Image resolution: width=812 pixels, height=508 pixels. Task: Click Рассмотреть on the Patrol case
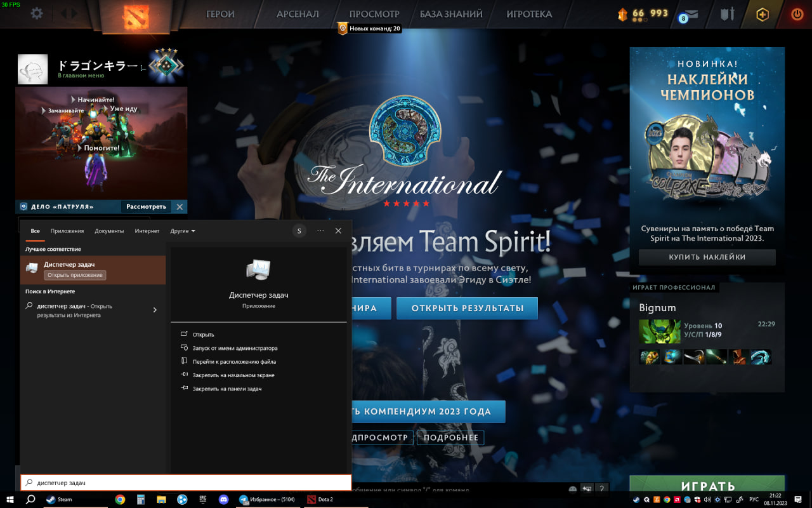click(146, 207)
